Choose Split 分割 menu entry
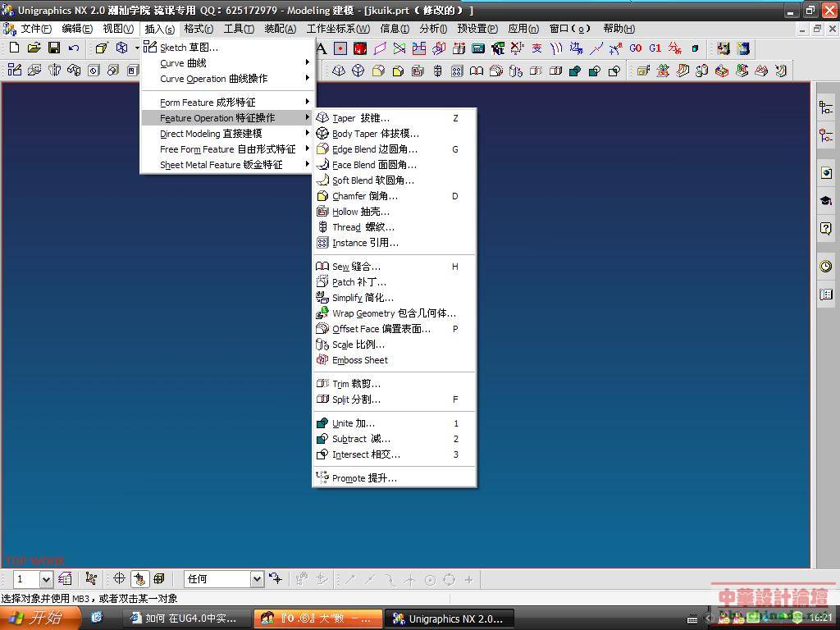 pyautogui.click(x=394, y=399)
